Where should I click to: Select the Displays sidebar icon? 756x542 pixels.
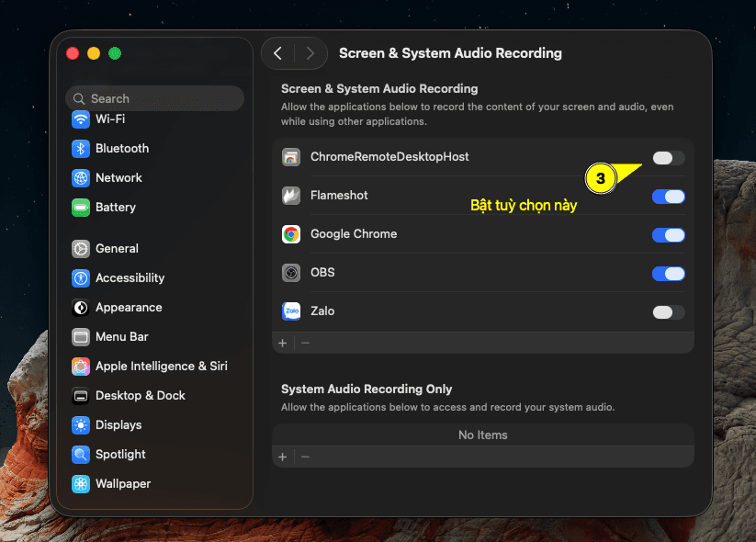click(81, 424)
